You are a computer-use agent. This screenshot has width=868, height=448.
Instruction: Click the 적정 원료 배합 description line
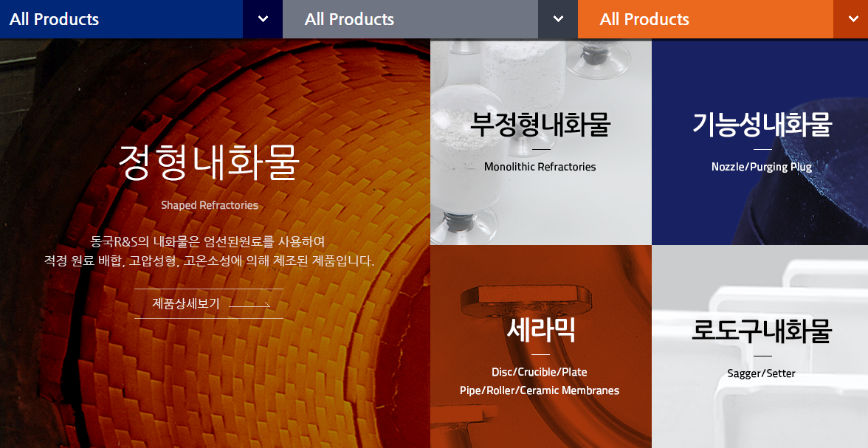pyautogui.click(x=210, y=261)
